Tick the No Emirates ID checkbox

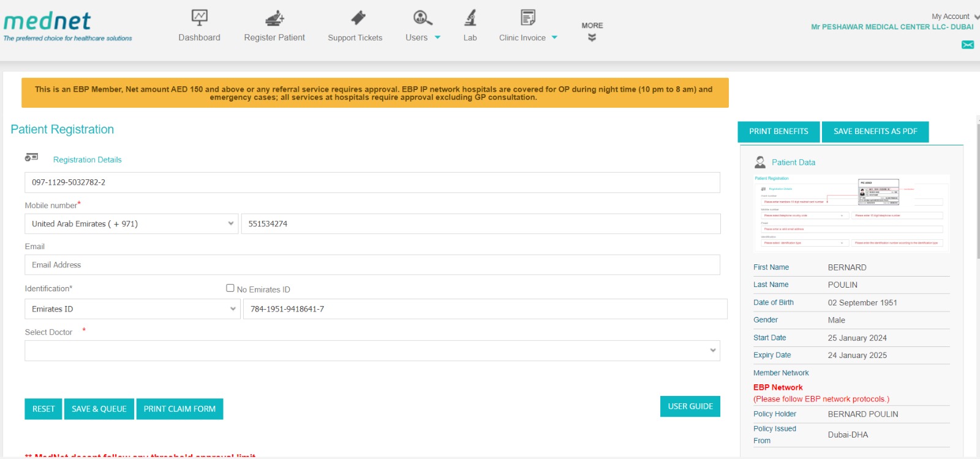pos(230,288)
